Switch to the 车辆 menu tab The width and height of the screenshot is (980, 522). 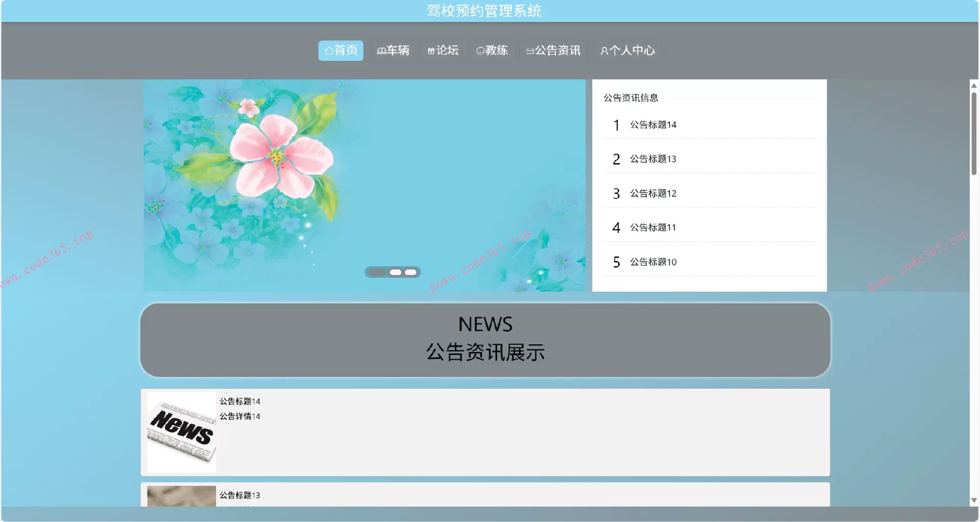393,51
